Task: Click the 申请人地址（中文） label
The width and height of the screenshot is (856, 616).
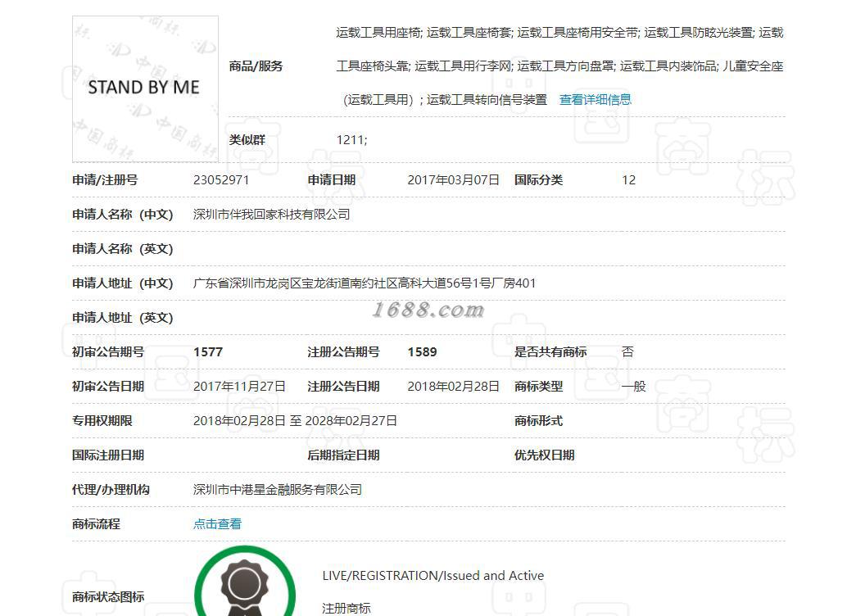Action: pos(123,283)
